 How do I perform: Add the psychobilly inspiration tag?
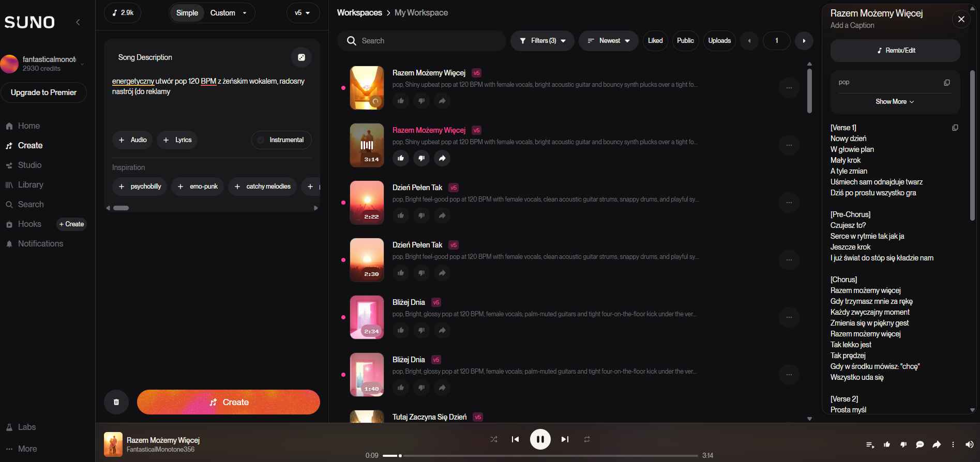pos(140,187)
